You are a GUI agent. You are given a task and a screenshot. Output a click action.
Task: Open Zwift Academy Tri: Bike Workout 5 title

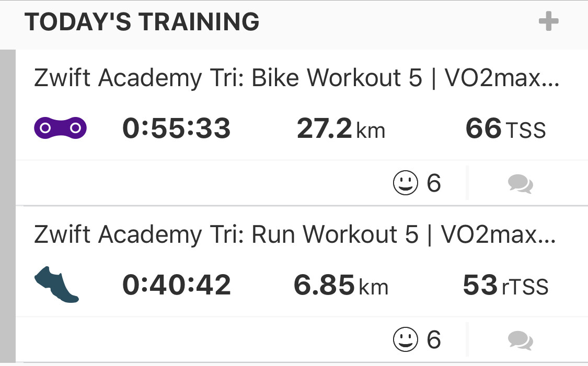(x=296, y=79)
